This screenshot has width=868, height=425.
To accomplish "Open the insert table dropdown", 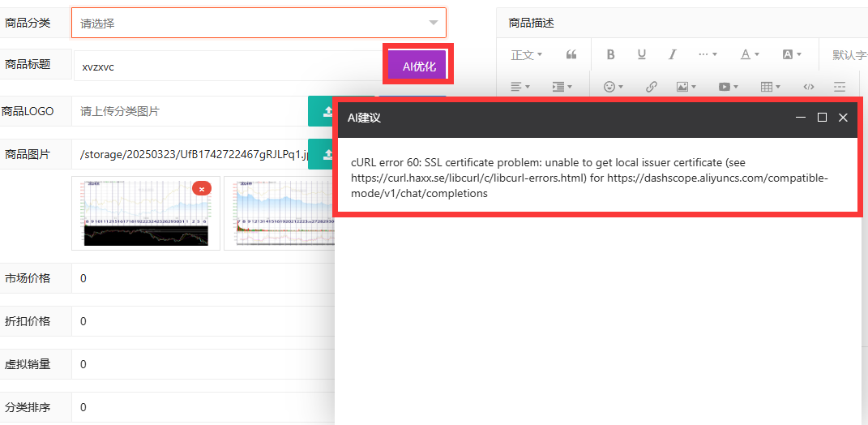I will [x=770, y=86].
